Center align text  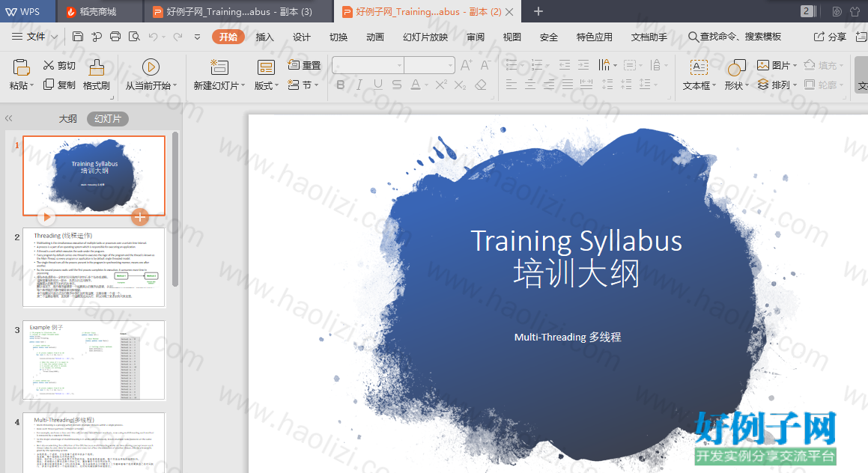pos(530,85)
